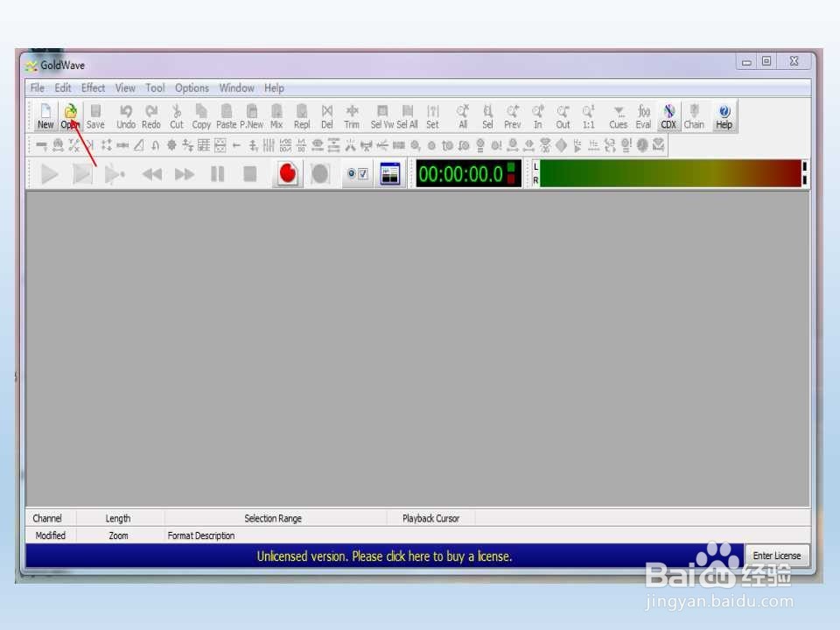
Task: Open the Edit menu
Action: [x=63, y=87]
